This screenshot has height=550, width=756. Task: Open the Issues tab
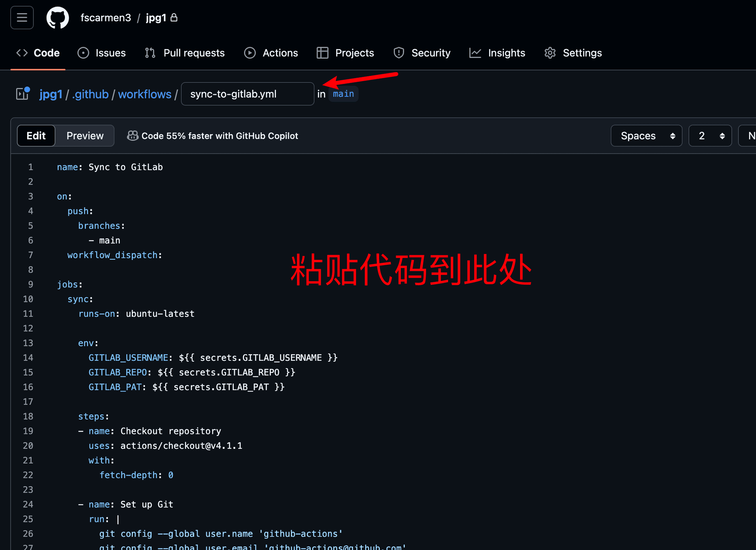pos(102,53)
